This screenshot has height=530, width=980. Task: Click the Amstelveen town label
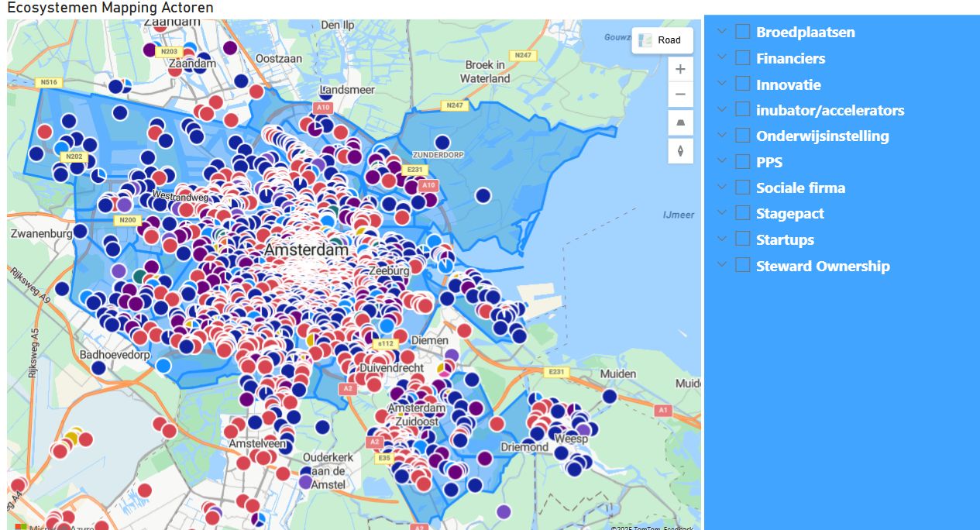[x=256, y=444]
